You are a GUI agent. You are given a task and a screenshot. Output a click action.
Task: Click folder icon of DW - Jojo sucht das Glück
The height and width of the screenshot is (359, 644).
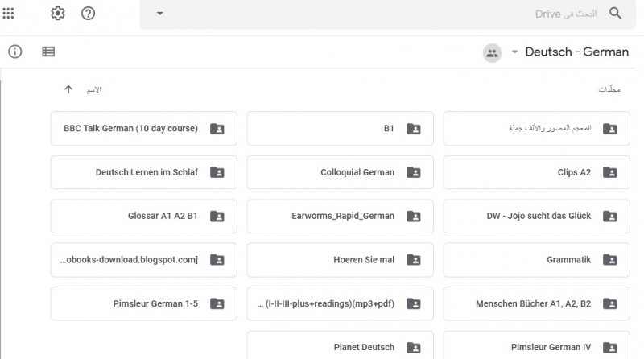pos(610,216)
